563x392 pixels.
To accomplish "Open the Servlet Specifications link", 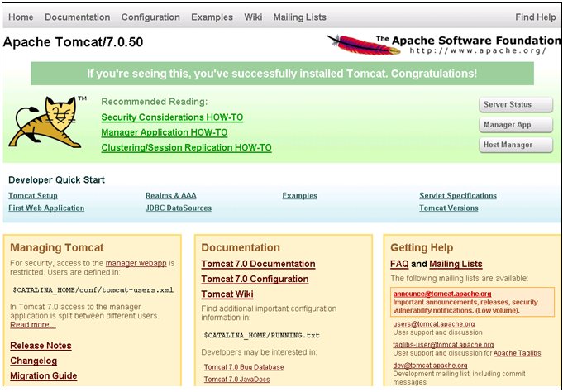I will 458,196.
